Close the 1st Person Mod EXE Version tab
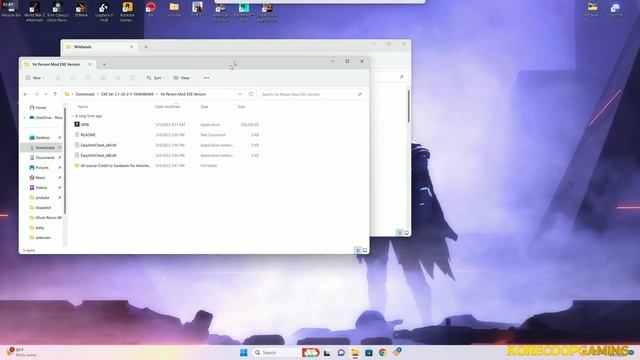Image resolution: width=640 pixels, height=360 pixels. click(90, 64)
